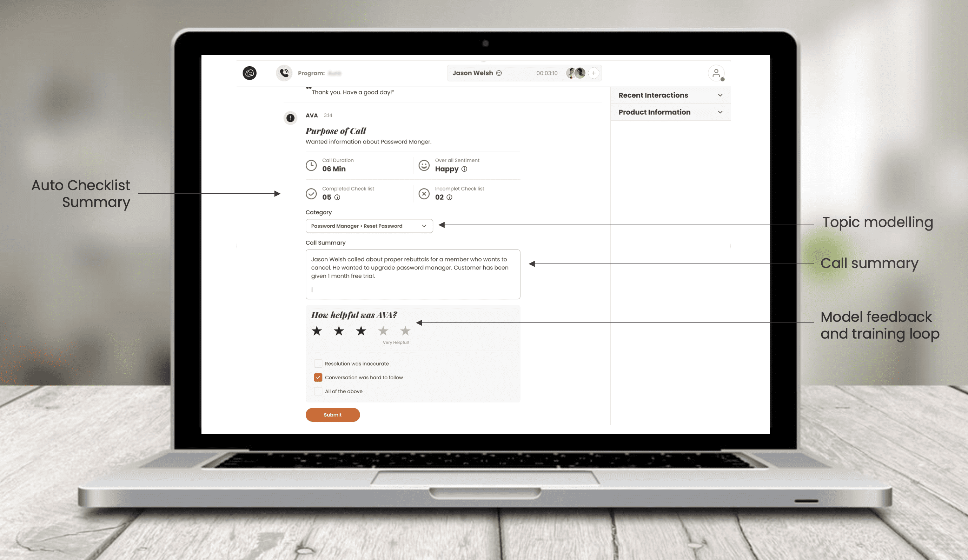This screenshot has width=968, height=560.
Task: Click the Submit button
Action: click(x=333, y=415)
